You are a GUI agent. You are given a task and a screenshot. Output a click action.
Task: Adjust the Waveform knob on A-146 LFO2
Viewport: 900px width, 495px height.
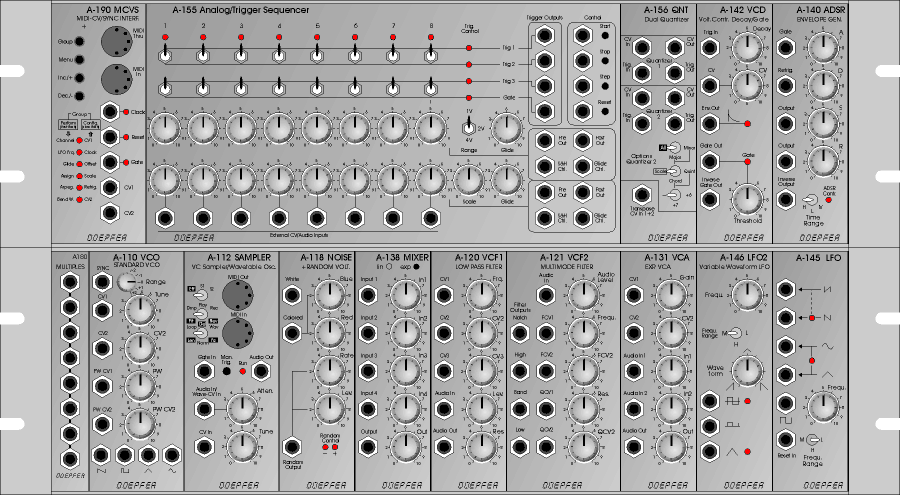[747, 371]
